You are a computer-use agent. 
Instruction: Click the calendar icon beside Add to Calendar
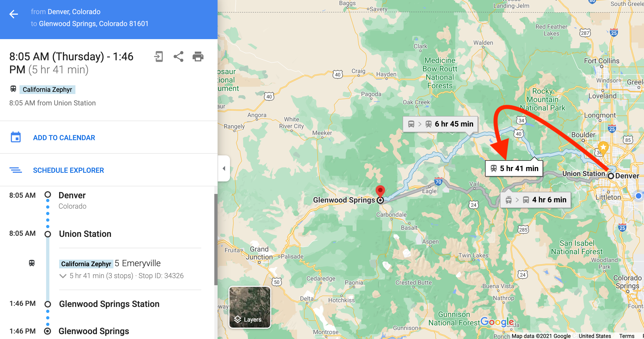[x=16, y=137]
